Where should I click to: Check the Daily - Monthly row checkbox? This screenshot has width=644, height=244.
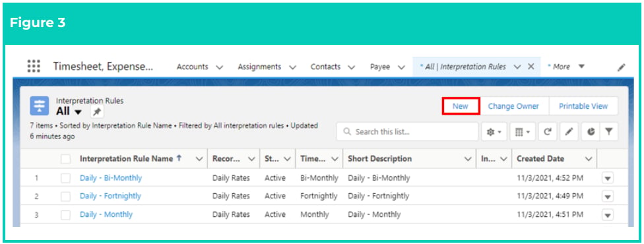pos(66,215)
